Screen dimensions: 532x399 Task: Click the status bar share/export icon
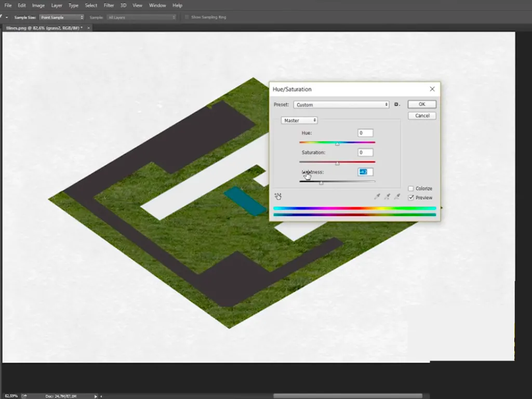tap(24, 396)
